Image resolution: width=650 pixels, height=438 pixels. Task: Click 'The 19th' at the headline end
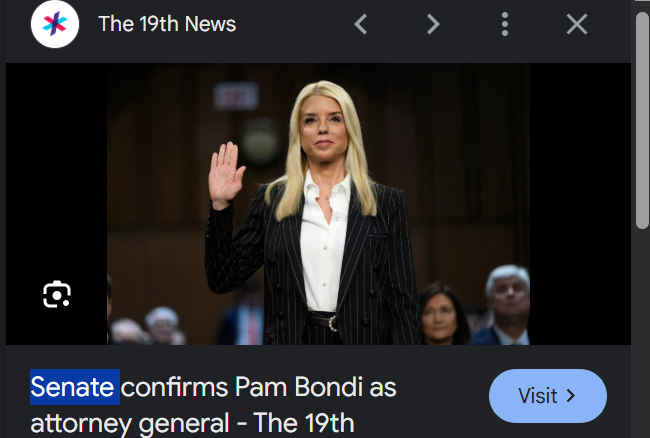pos(303,423)
